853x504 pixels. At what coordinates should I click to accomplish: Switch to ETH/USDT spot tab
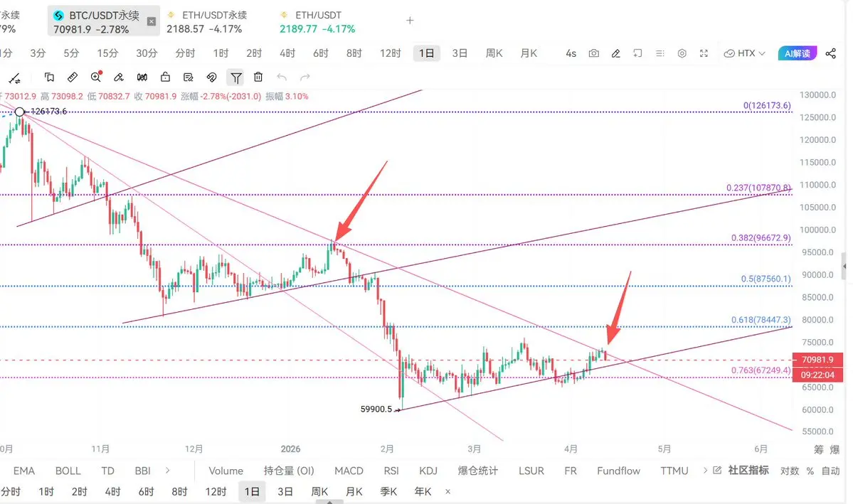(317, 22)
